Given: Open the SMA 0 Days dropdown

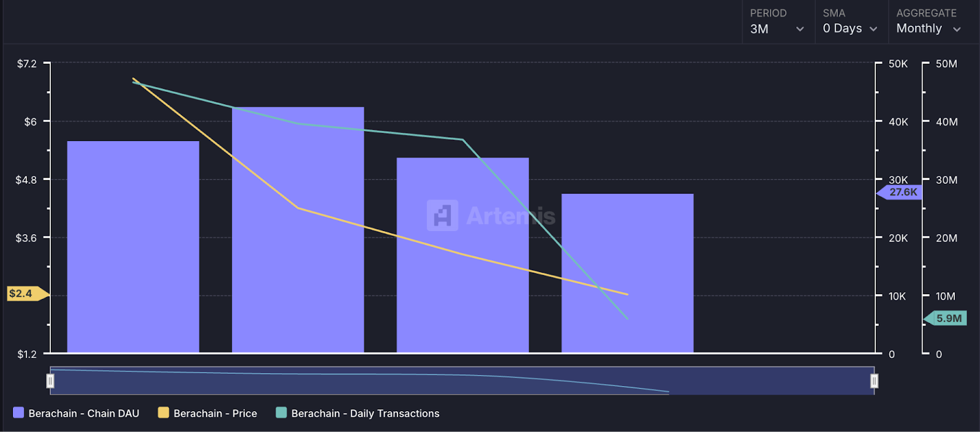Looking at the screenshot, I should pos(851,22).
